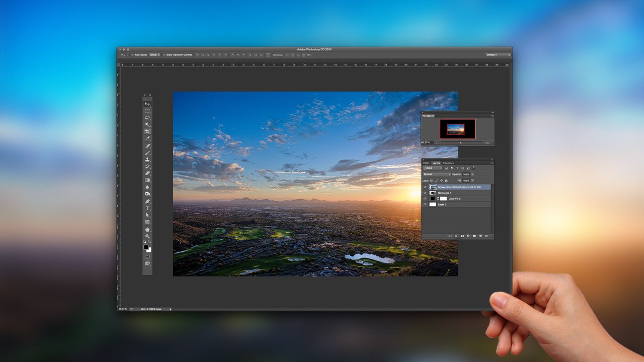Enable the Auto-Select checkbox

tap(132, 54)
